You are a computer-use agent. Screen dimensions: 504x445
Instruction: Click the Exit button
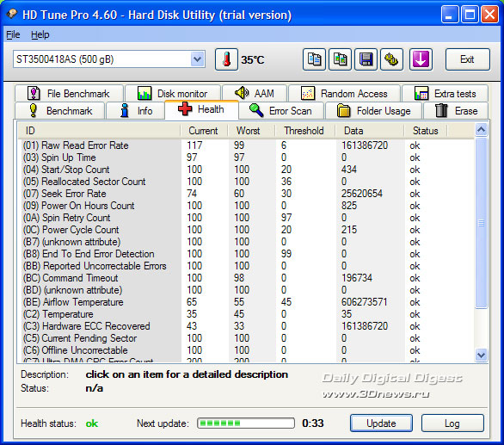click(x=467, y=59)
